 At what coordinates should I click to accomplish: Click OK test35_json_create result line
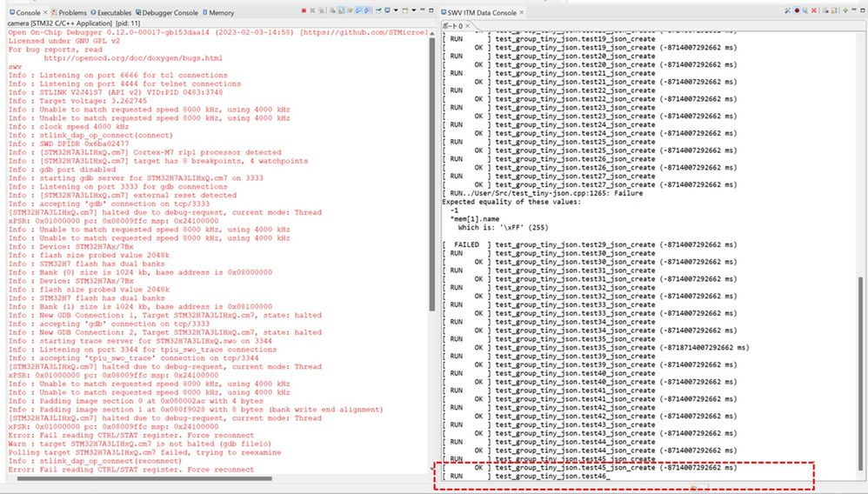[x=596, y=347]
